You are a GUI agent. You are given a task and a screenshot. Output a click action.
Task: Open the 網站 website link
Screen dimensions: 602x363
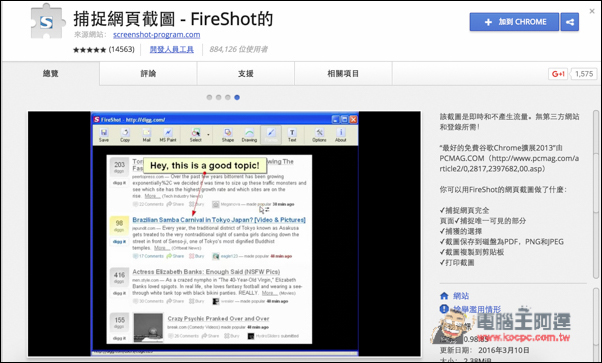pos(461,296)
